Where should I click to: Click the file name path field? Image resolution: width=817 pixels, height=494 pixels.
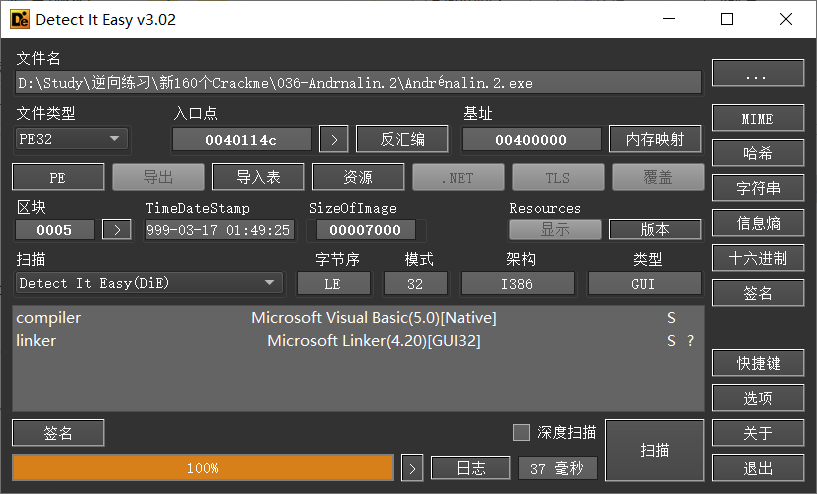(358, 83)
